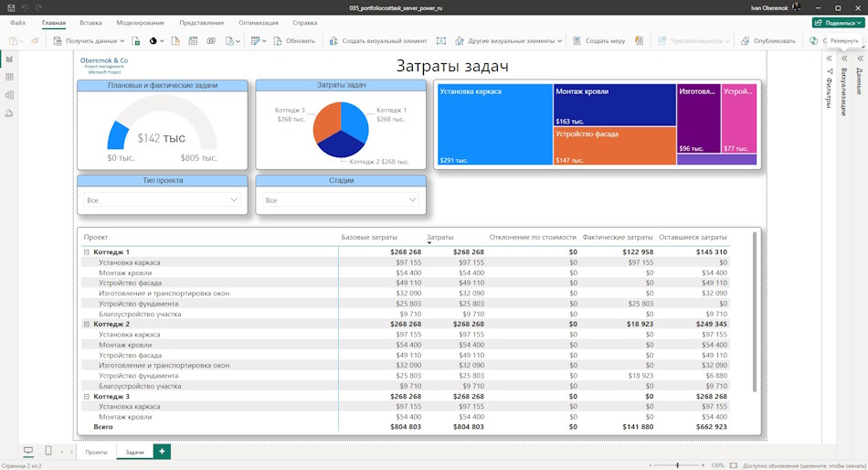Open DAX query view in the left sidebar

coord(9,113)
